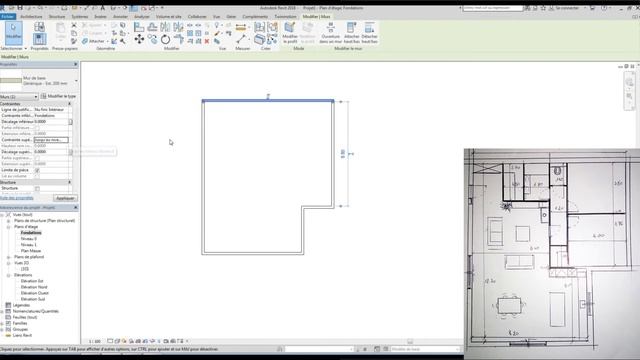Open the Aide des propriétés link
The width and height of the screenshot is (640, 360).
(17, 198)
